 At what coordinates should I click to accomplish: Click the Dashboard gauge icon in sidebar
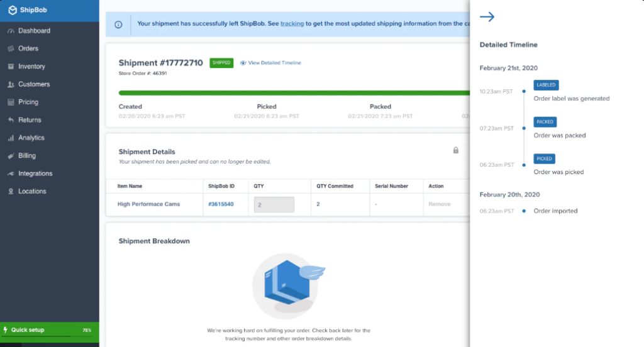(x=11, y=31)
